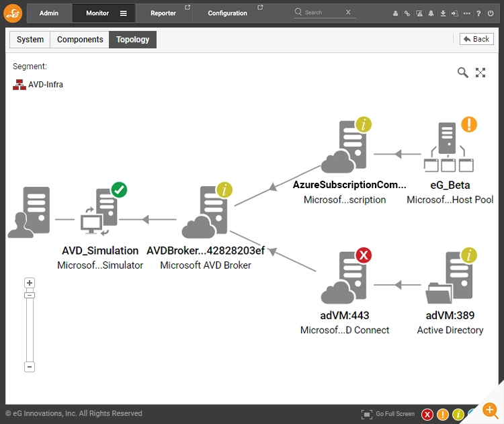Viewport: 504px width, 424px height.
Task: Click the zoom in plus button
Action: 30,283
